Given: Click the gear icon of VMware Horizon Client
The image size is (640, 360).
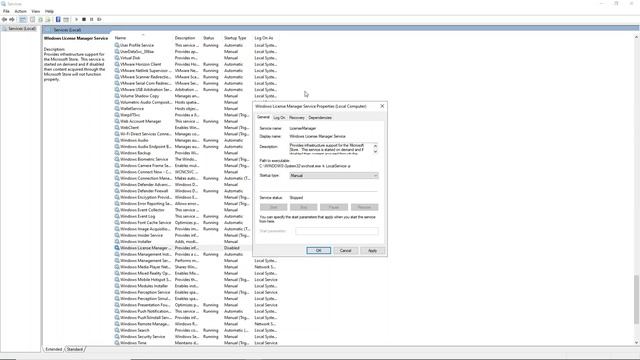Looking at the screenshot, I should [117, 64].
